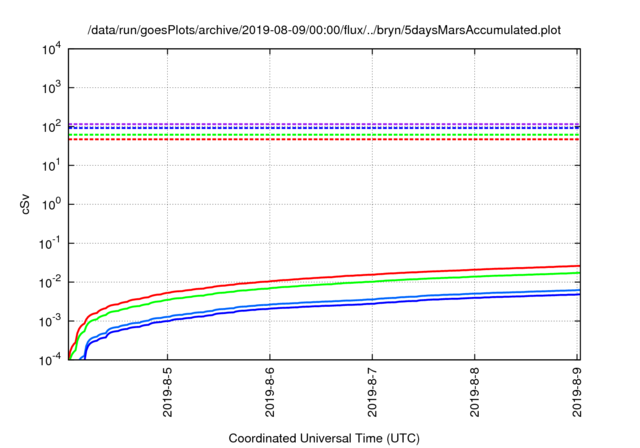
Task: Click the 10^-4 y-axis label
Action: (49, 360)
